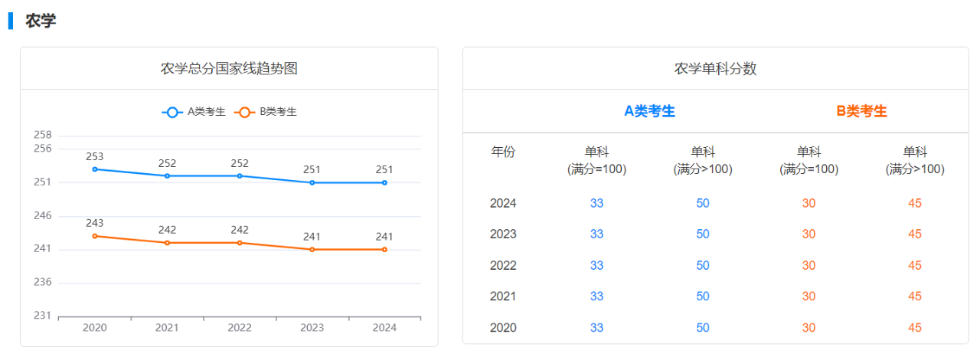The width and height of the screenshot is (980, 354).
Task: Click the 农学单科分数 table title
Action: (x=715, y=68)
